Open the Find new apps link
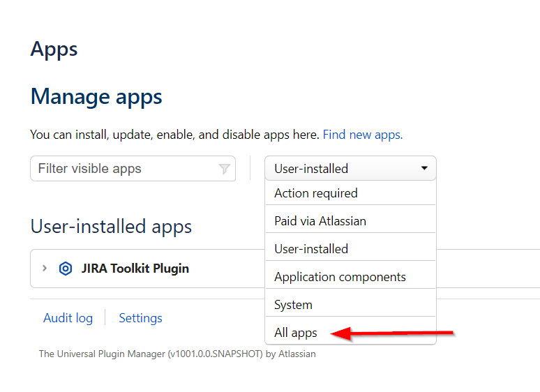Screen dimensions: 540x392 [x=363, y=135]
